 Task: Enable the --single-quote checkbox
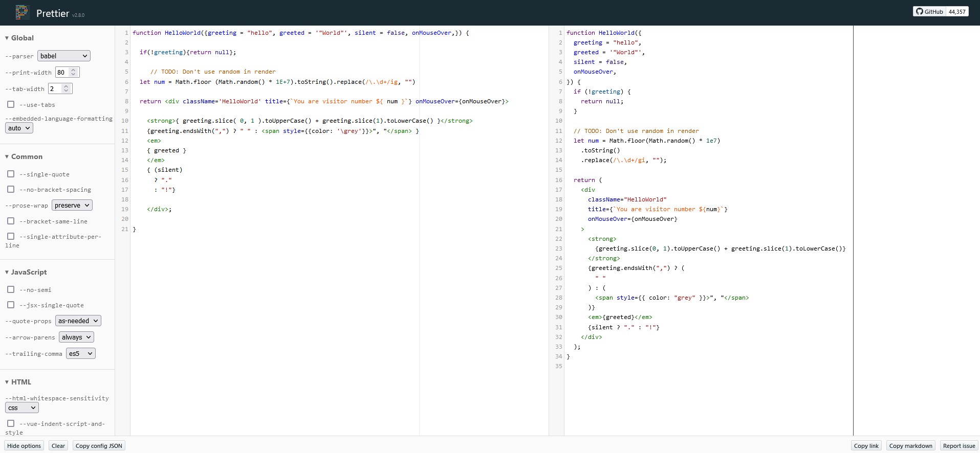click(x=11, y=174)
